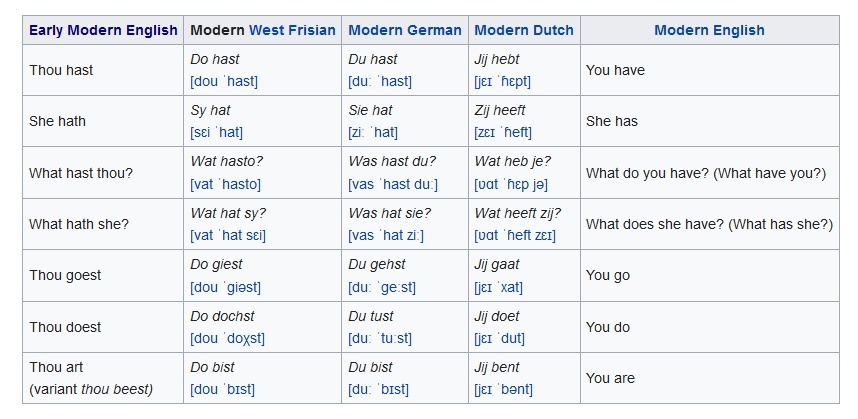Click IPA transcription under Zij heeft

[503, 132]
